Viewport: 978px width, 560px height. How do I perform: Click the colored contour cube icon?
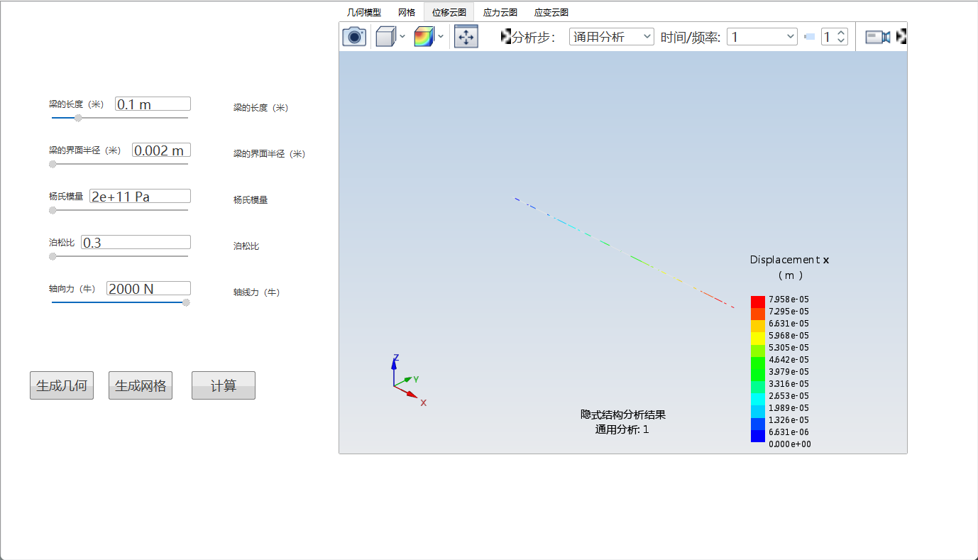tap(424, 36)
